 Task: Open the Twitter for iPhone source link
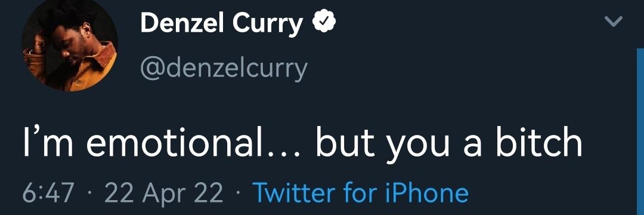pos(360,192)
